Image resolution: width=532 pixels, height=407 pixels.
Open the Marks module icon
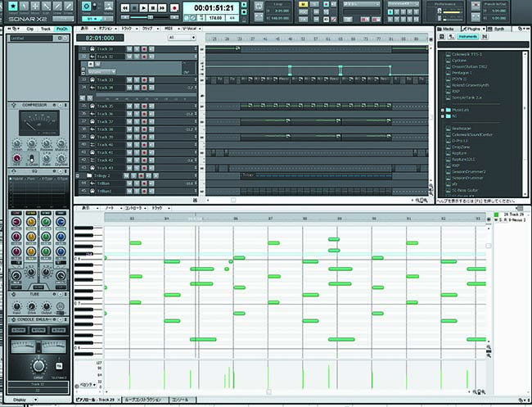tap(109, 6)
